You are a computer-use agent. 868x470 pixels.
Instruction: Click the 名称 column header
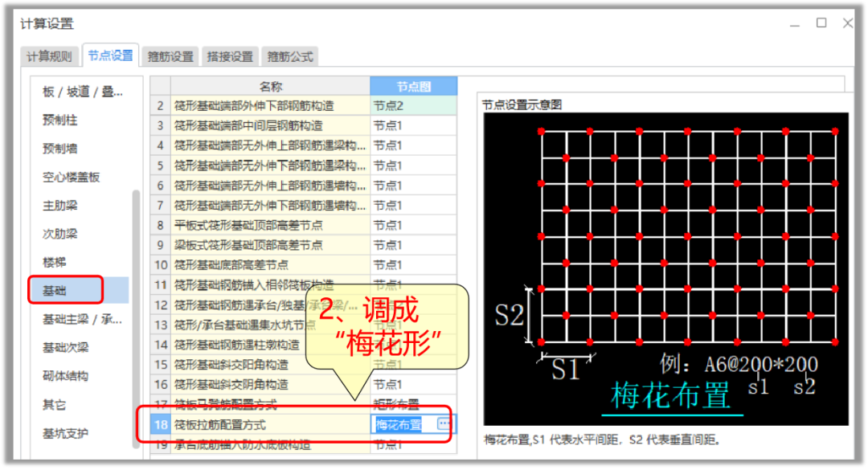tap(270, 86)
